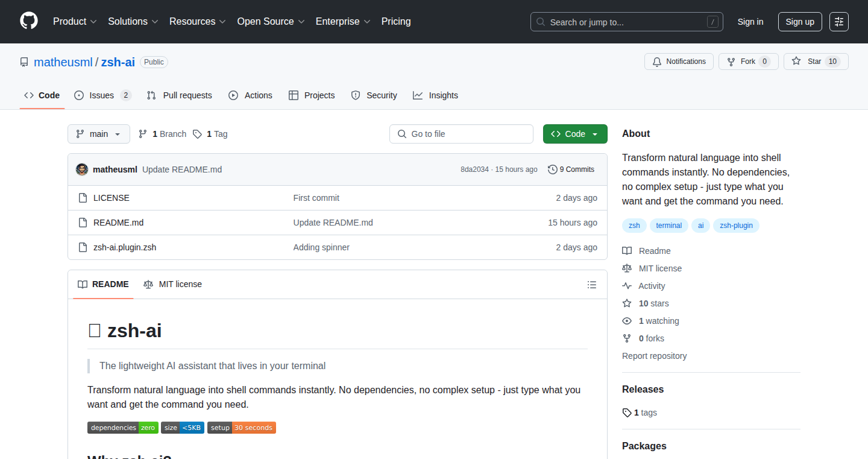868x459 pixels.
Task: Switch to the Pull requests tab
Action: 180,95
